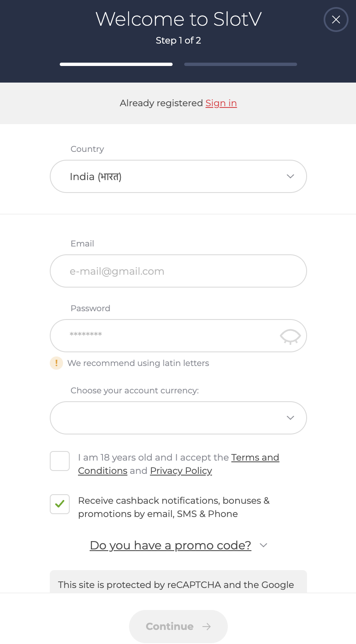Toggle password visibility eye icon
The width and height of the screenshot is (356, 644).
(x=290, y=336)
